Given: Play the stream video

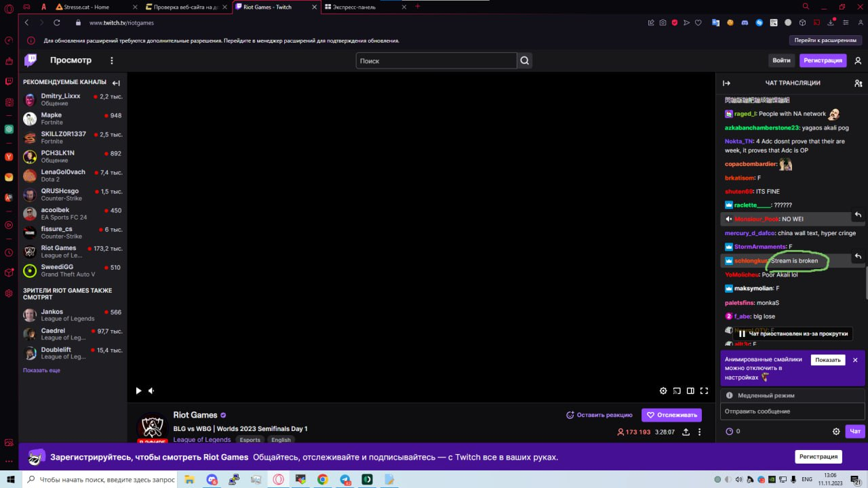Looking at the screenshot, I should pyautogui.click(x=138, y=391).
